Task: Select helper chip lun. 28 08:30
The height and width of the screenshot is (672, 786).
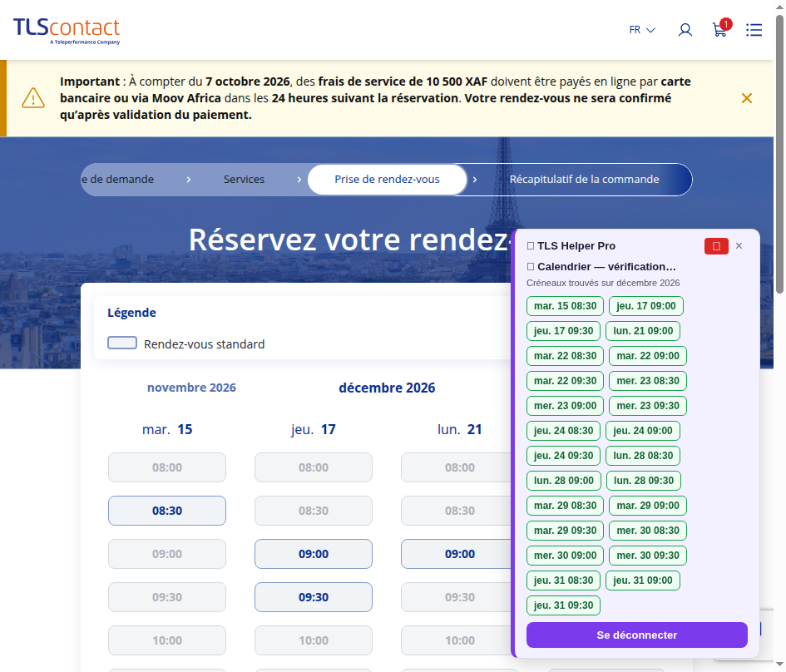Action: coord(643,456)
